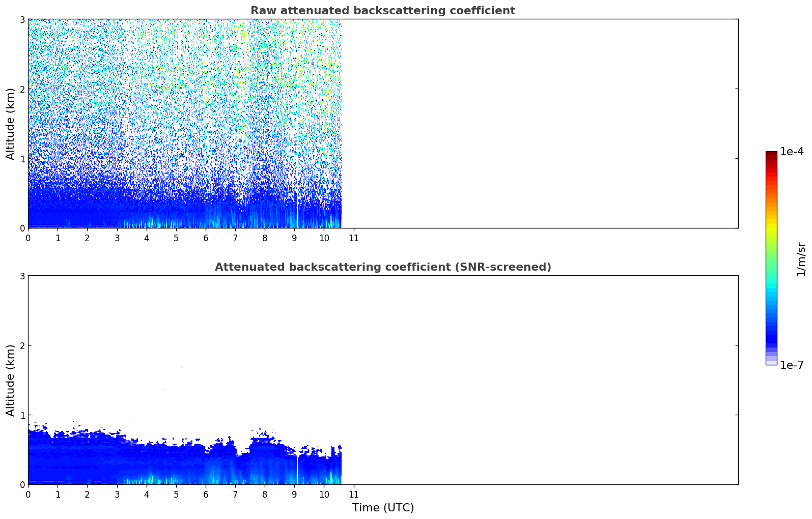This screenshot has width=812, height=519.
Task: Click the "Raw attenuated backscattering coefficient" title
Action: (x=382, y=11)
